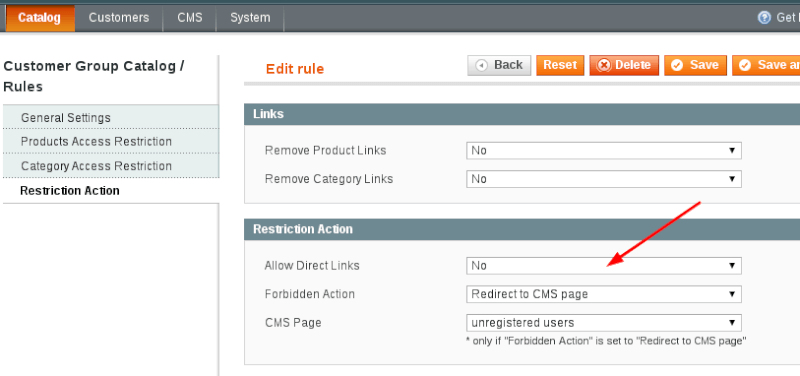This screenshot has height=376, width=800.
Task: Open Remove Category Links dropdown
Action: point(604,179)
